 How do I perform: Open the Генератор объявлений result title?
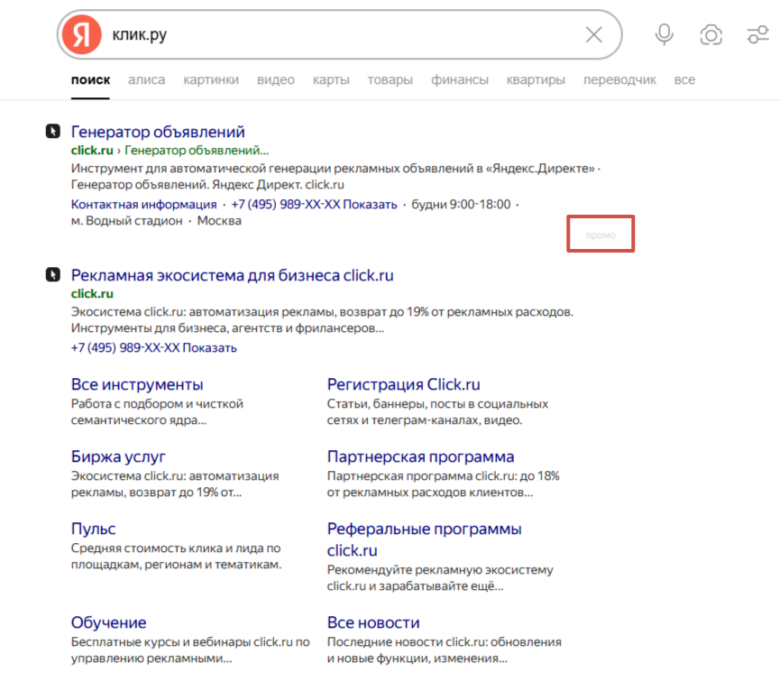(x=158, y=132)
